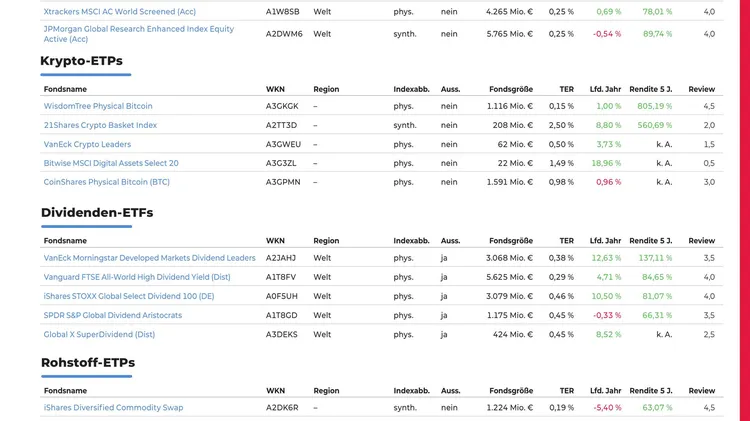The width and height of the screenshot is (750, 421).
Task: Click the Dividenden-ETFs section heading
Action: (97, 212)
